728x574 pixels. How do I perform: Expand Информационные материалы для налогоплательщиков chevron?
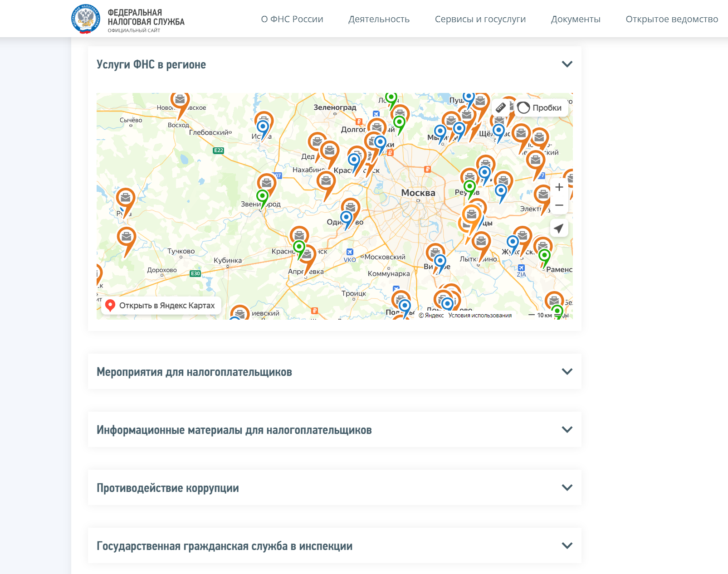point(567,429)
